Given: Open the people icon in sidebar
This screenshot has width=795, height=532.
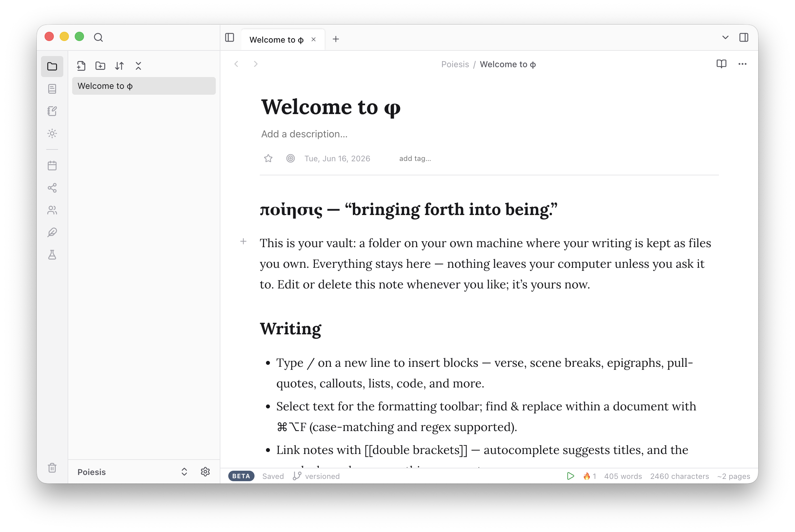Looking at the screenshot, I should (52, 210).
